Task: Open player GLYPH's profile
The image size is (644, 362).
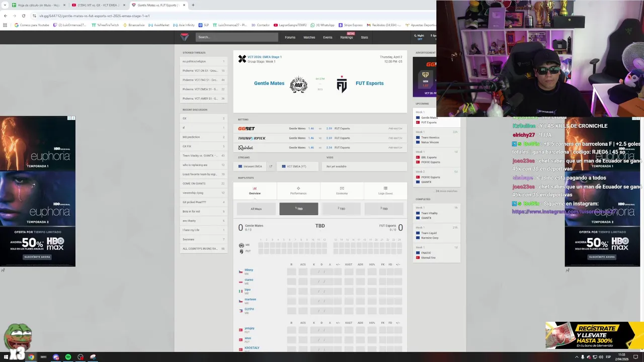Action: pyautogui.click(x=249, y=309)
